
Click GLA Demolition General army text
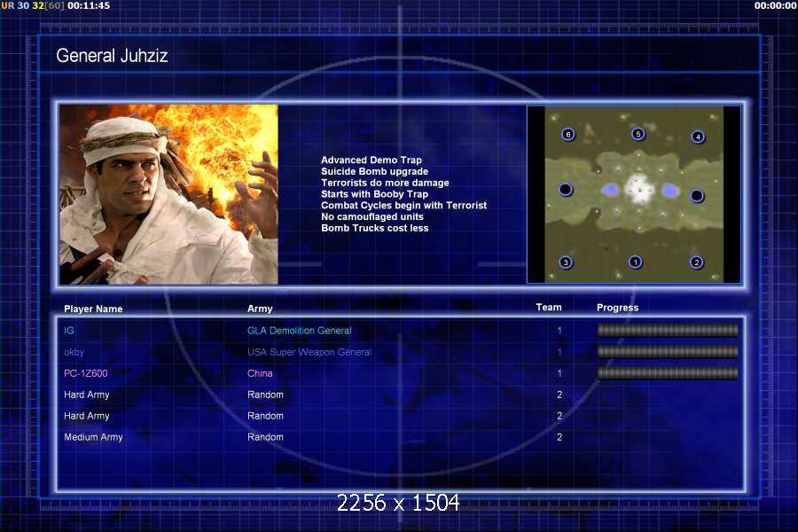click(x=300, y=331)
